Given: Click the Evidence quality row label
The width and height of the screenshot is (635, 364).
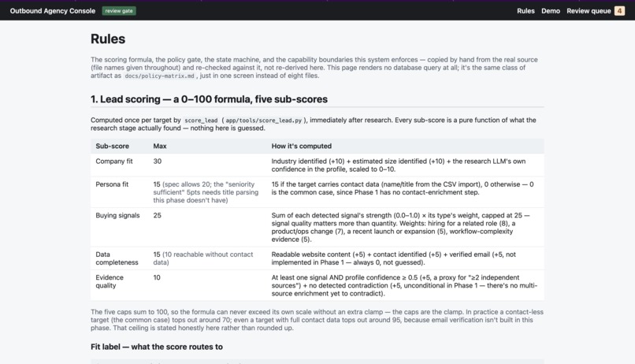Looking at the screenshot, I should [x=110, y=281].
